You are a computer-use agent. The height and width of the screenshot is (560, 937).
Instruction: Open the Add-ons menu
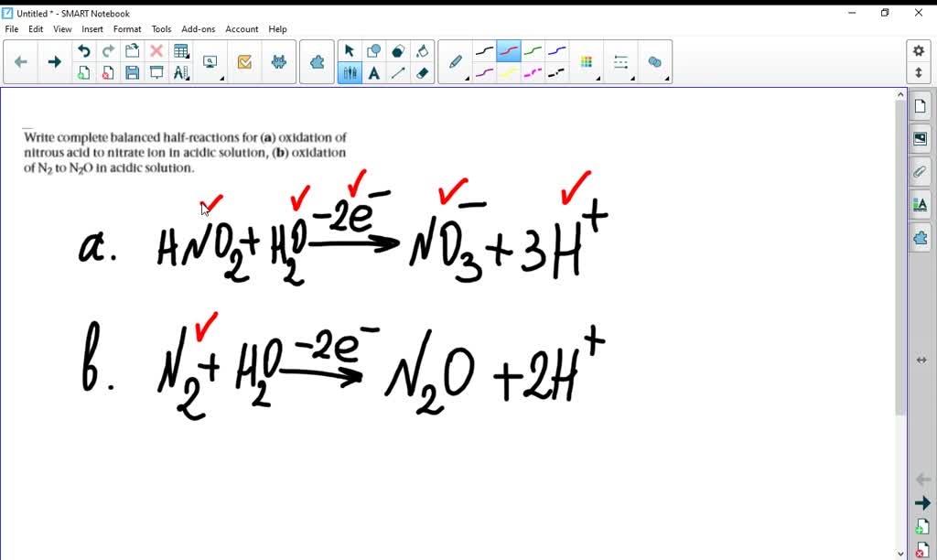pos(198,28)
